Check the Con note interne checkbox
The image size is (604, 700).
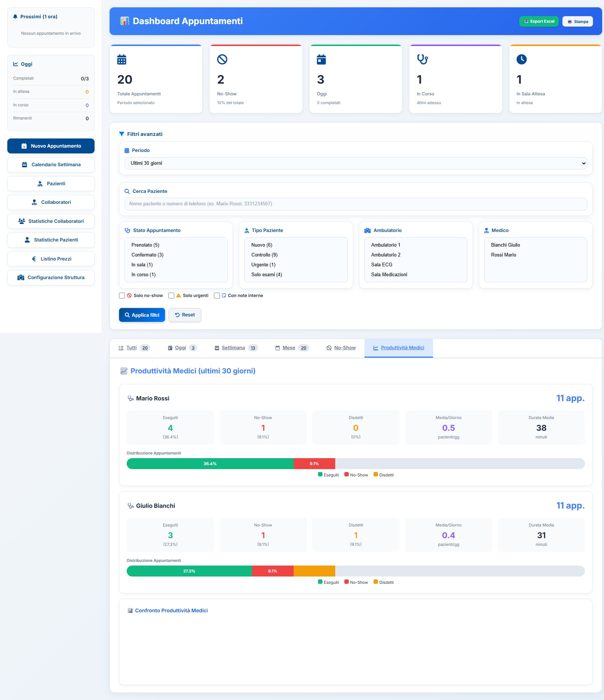pos(217,296)
